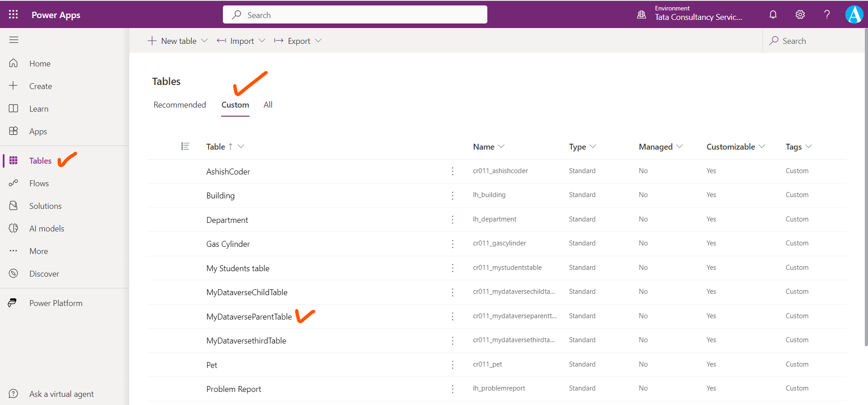Open the Managed column filter menu
868x405 pixels.
(679, 146)
